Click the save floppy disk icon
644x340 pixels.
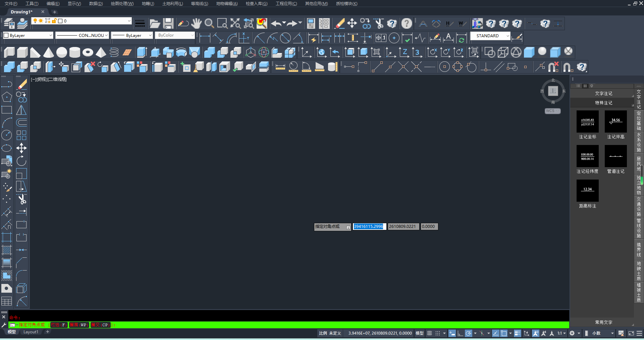point(168,23)
